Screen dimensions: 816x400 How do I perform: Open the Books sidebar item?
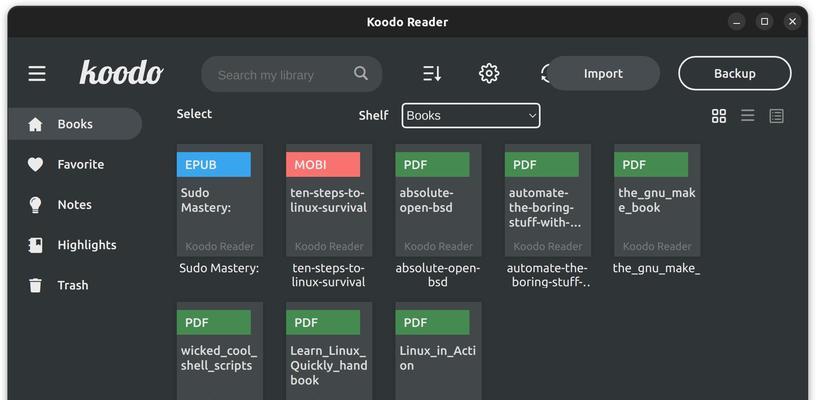75,124
